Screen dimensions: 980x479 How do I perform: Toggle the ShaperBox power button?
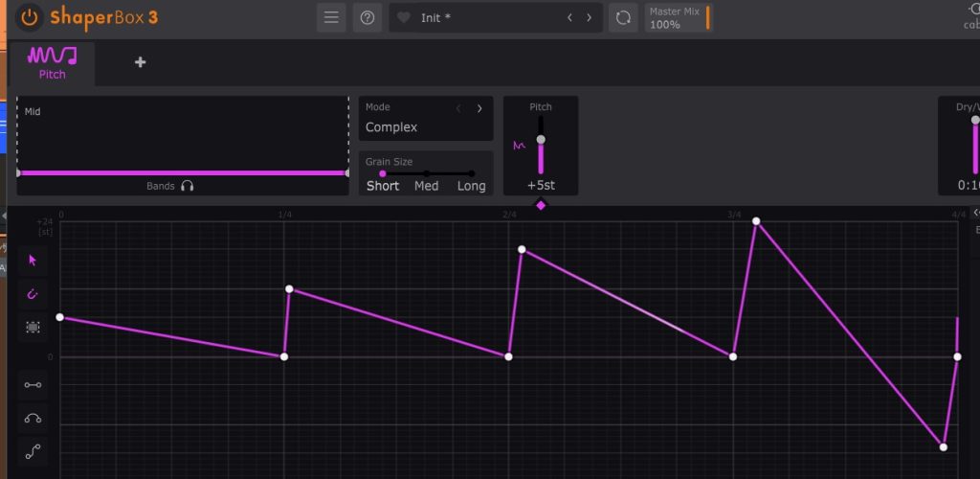[x=31, y=17]
